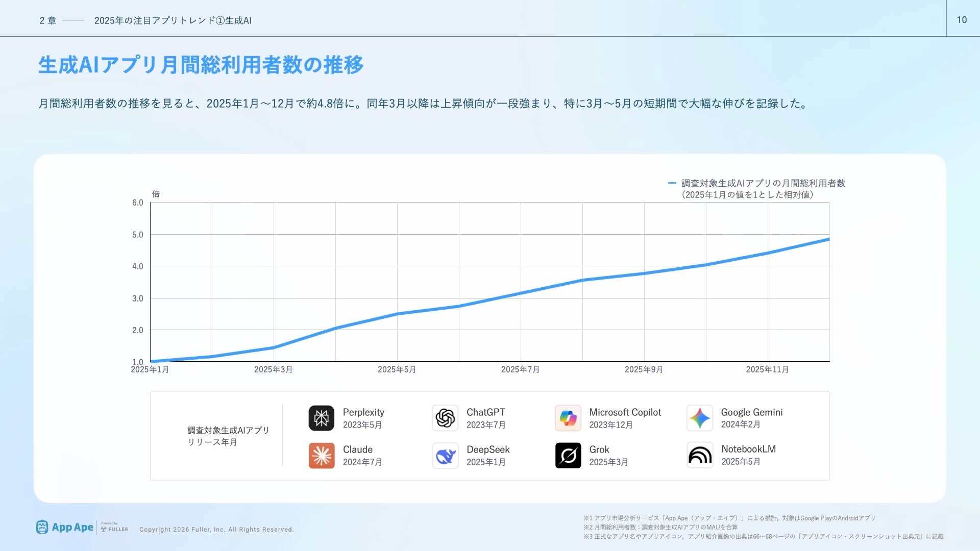Viewport: 980px width, 551px height.
Task: Click the slide title heading
Action: pyautogui.click(x=201, y=65)
